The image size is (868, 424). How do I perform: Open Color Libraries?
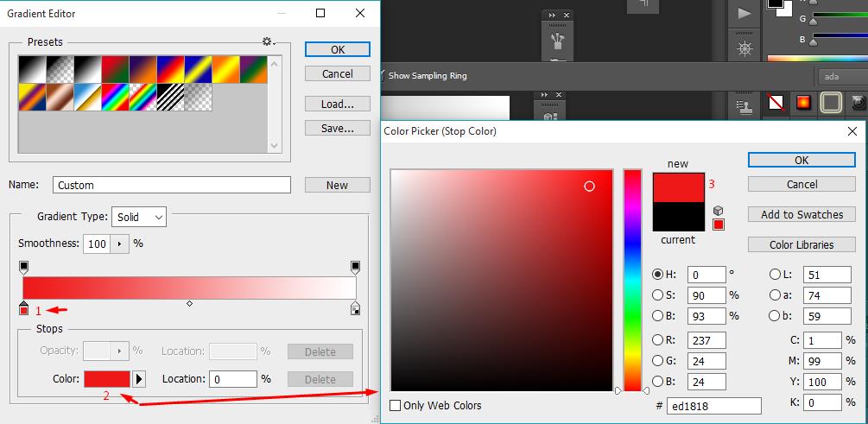[801, 244]
